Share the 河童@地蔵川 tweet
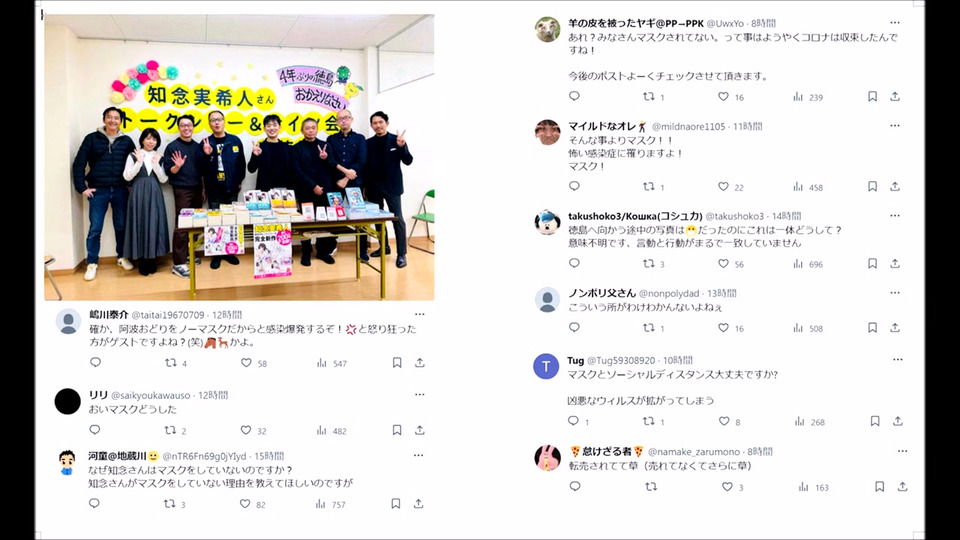Image resolution: width=960 pixels, height=540 pixels. coord(419,504)
